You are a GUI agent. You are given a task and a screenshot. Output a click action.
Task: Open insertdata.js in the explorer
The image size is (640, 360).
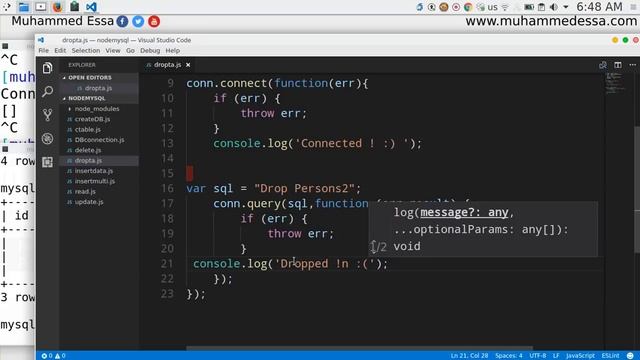click(94, 171)
